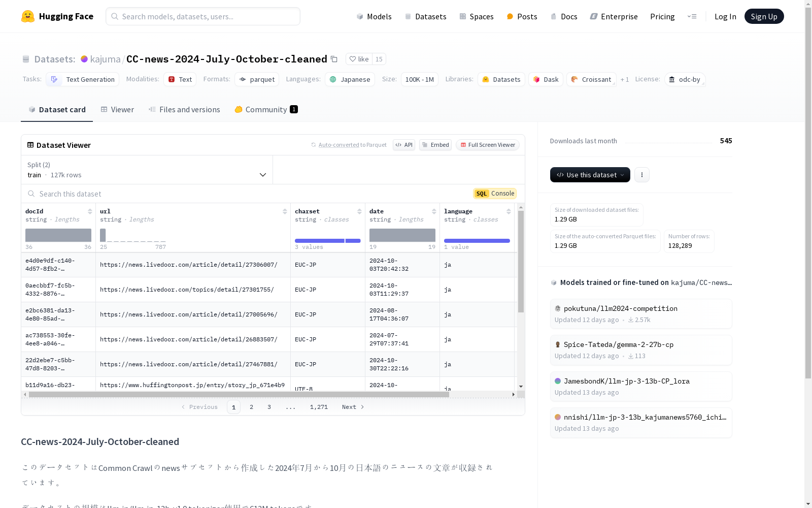
Task: Go to page 2 of the table
Action: coord(251,407)
